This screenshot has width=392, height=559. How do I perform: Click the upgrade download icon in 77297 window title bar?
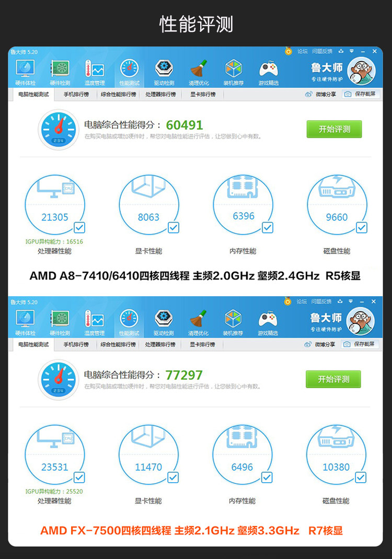[340, 301]
